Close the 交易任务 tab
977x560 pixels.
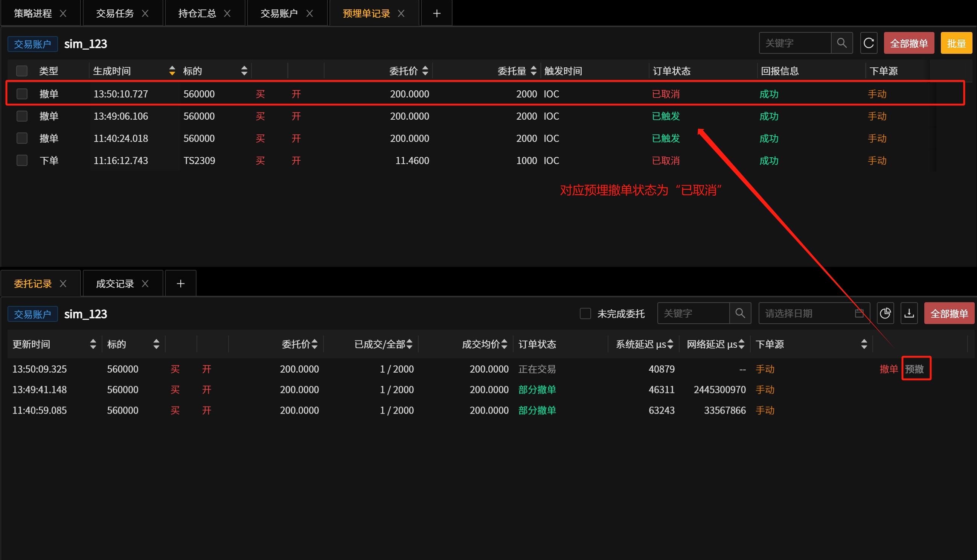tap(145, 14)
